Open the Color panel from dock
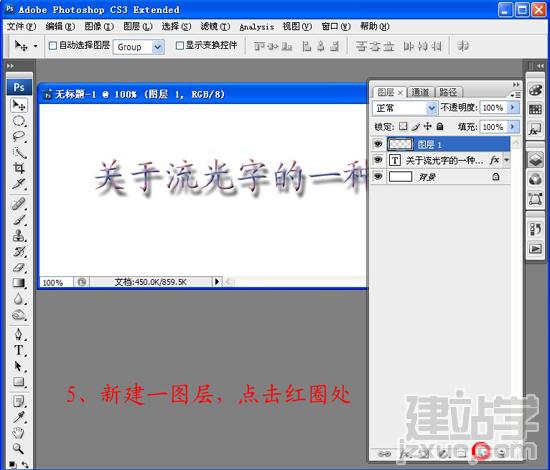The image size is (550, 470). pos(535,90)
